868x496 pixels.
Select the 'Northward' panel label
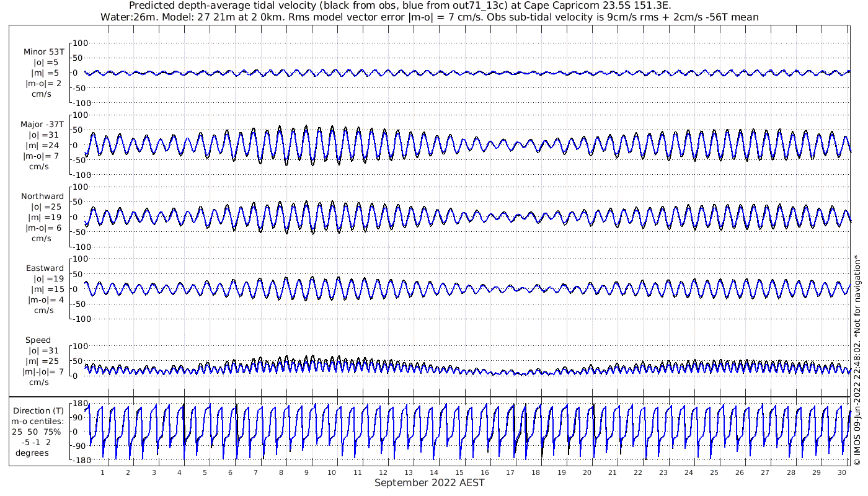pyautogui.click(x=42, y=196)
